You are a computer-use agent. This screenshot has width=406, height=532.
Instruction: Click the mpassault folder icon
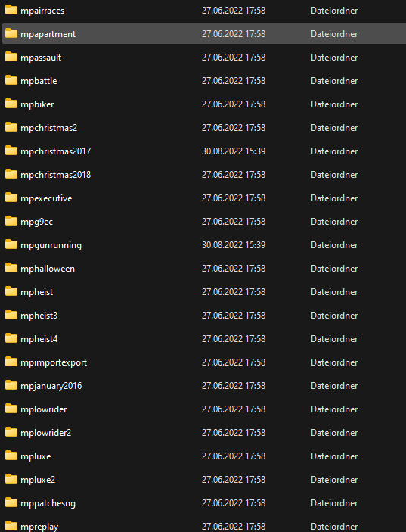[x=11, y=57]
